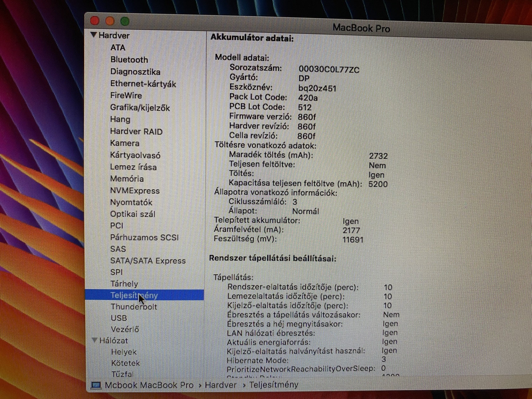
Task: Select ATA in the sidebar
Action: [x=118, y=48]
